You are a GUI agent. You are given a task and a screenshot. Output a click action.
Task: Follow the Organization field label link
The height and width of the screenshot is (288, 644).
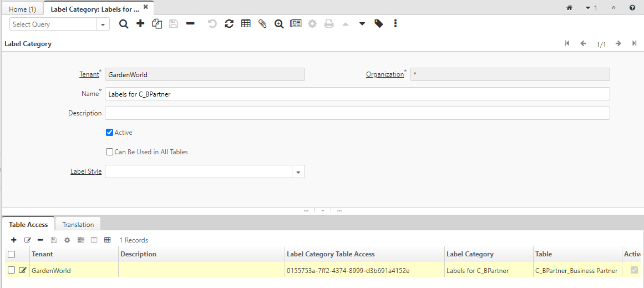385,74
